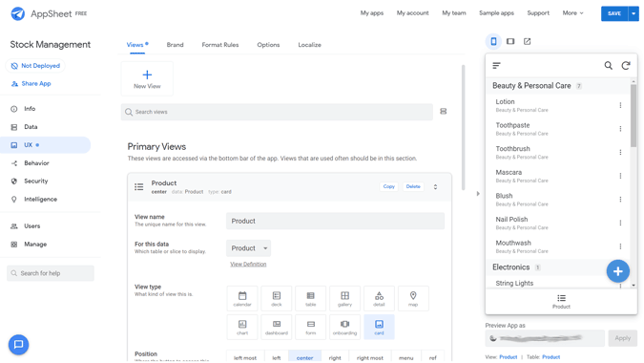This screenshot has width=644, height=363.
Task: Open Data in the sidebar
Action: (x=31, y=127)
